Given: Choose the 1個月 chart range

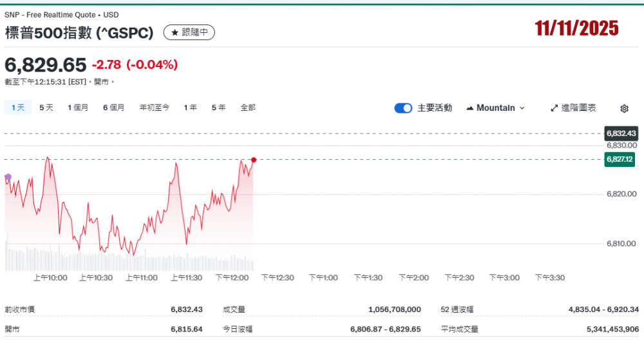Looking at the screenshot, I should [78, 108].
